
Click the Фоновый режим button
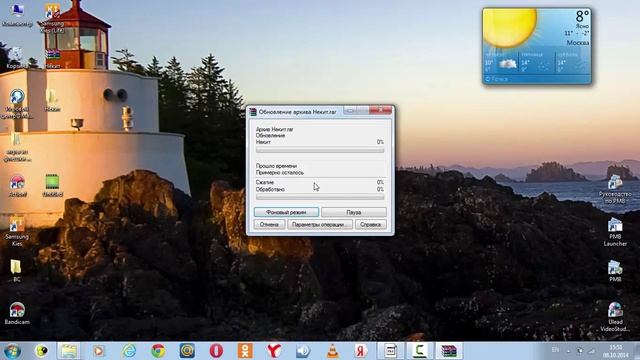[x=286, y=212]
